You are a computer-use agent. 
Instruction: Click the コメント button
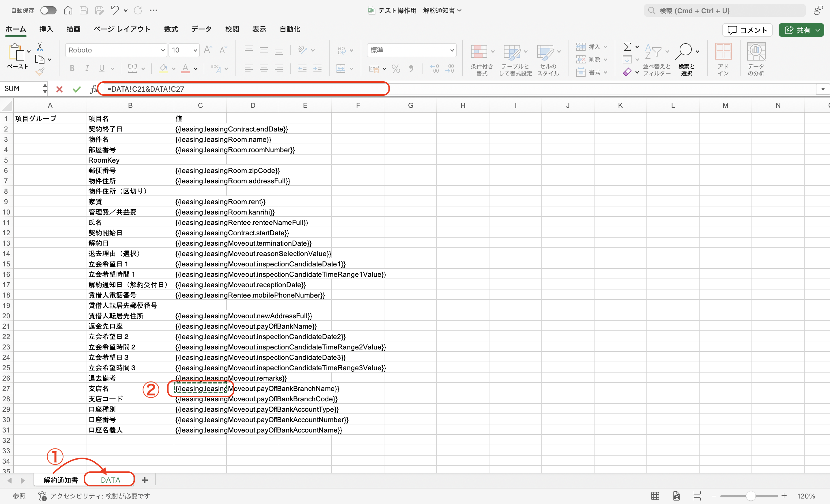(x=747, y=30)
